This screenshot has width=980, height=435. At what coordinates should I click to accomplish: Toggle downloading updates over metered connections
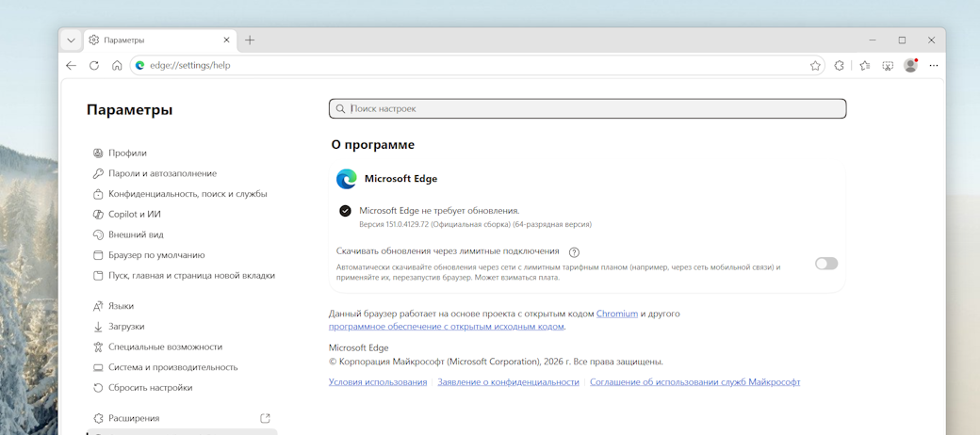(826, 264)
